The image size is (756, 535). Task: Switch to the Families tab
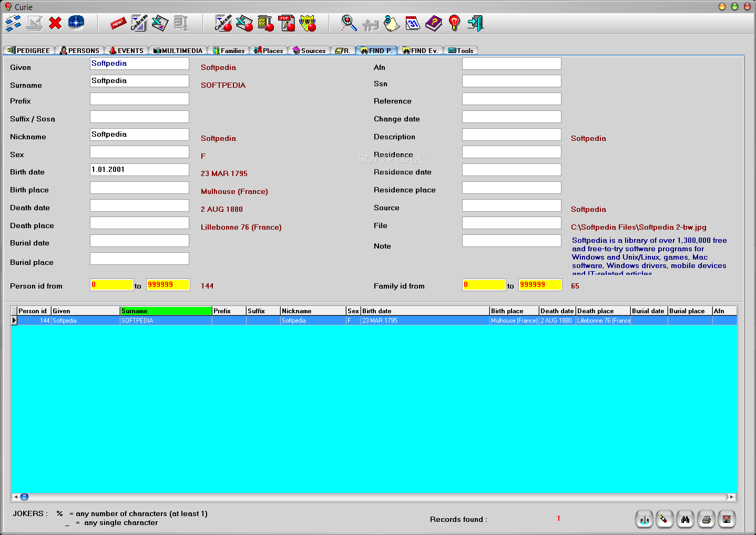[228, 50]
